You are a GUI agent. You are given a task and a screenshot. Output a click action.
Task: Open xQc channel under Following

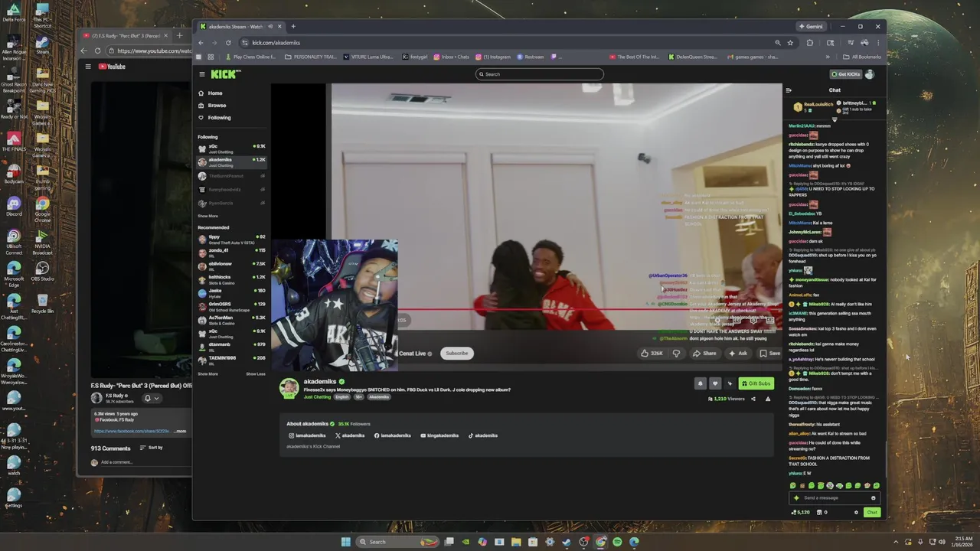coord(231,148)
